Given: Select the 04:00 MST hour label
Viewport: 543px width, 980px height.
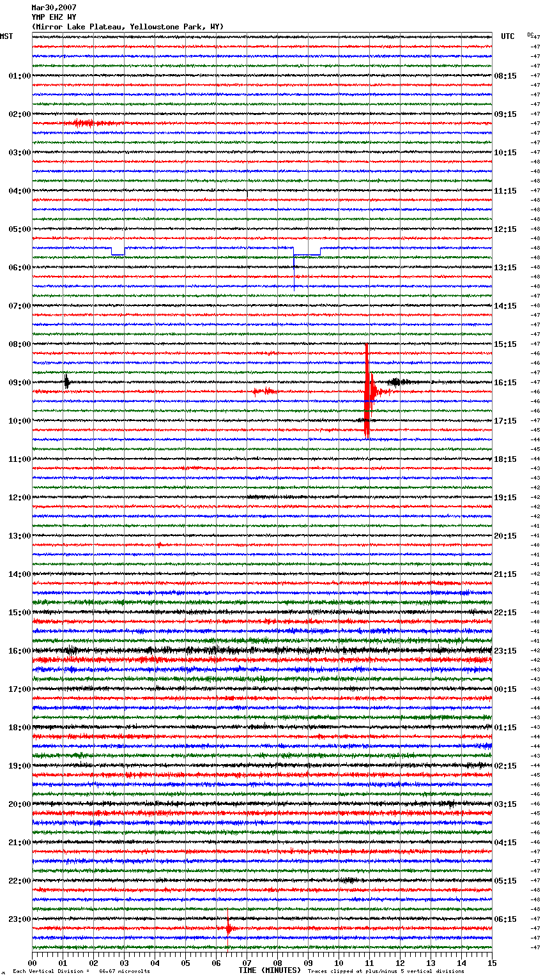Looking at the screenshot, I should point(20,191).
